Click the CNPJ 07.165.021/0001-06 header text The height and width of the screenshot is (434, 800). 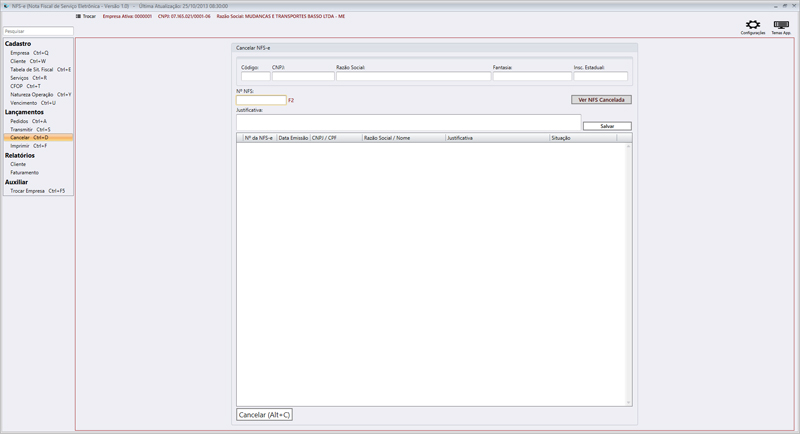(184, 16)
